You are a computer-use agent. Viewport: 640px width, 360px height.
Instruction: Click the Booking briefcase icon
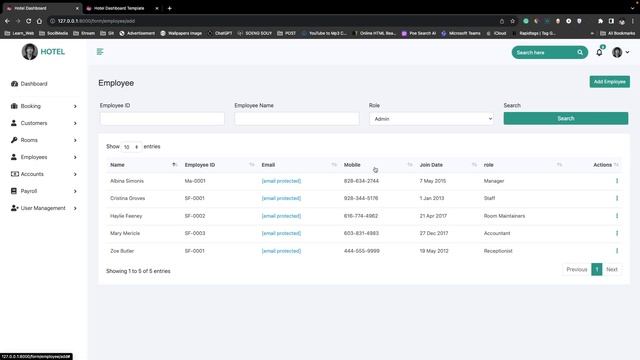click(x=14, y=106)
